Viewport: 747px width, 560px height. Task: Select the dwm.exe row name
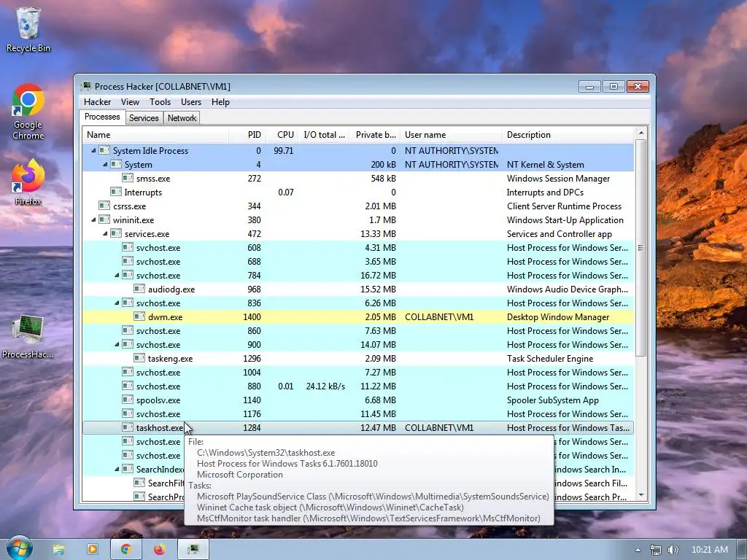point(165,316)
